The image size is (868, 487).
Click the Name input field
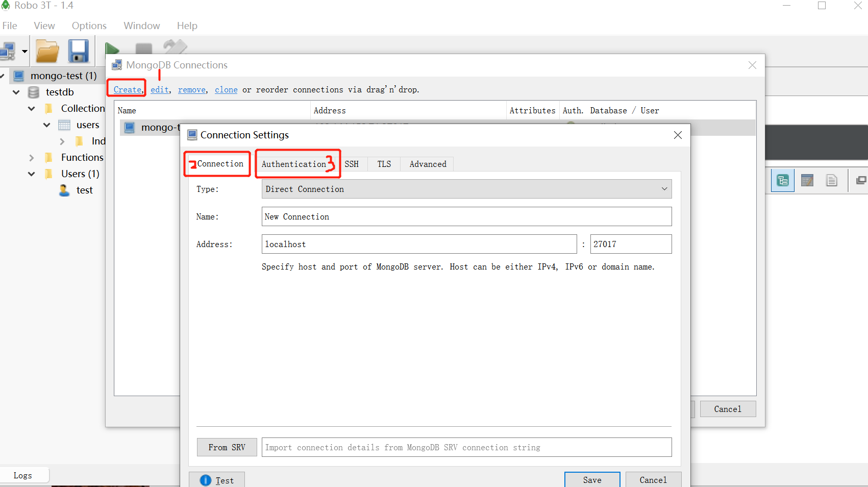[466, 216]
